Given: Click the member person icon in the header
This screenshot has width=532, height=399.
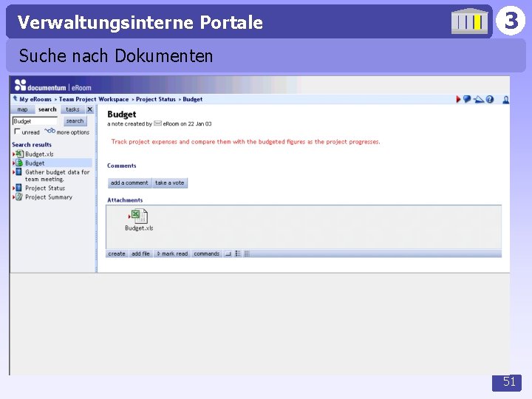Looking at the screenshot, I should [505, 100].
